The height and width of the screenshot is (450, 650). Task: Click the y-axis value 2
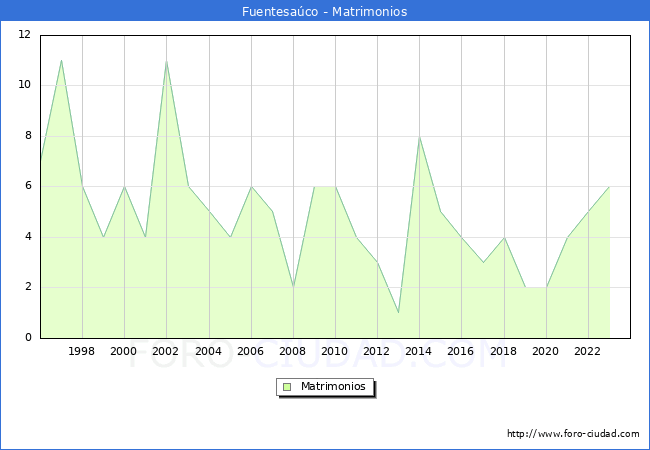tap(28, 287)
